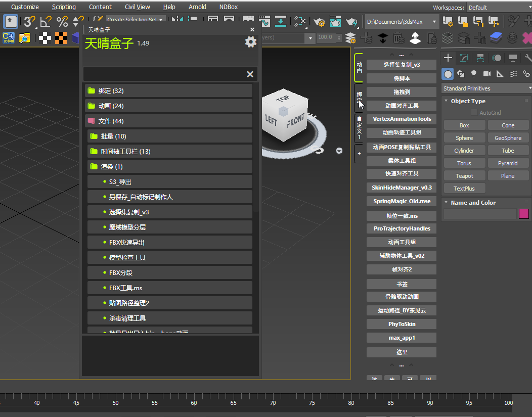
Task: Toggle the Angle Snap icon
Action: (46, 22)
